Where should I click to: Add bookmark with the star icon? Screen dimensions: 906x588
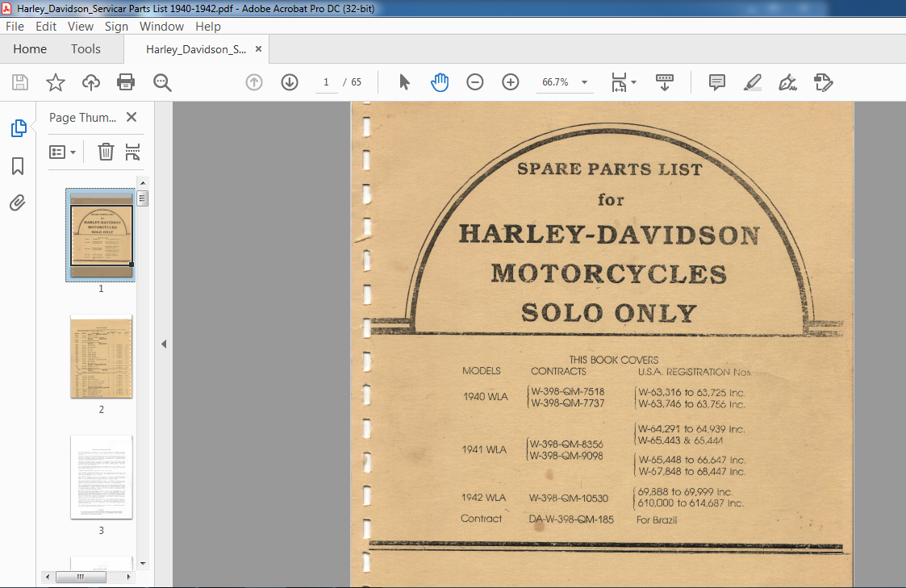[56, 82]
